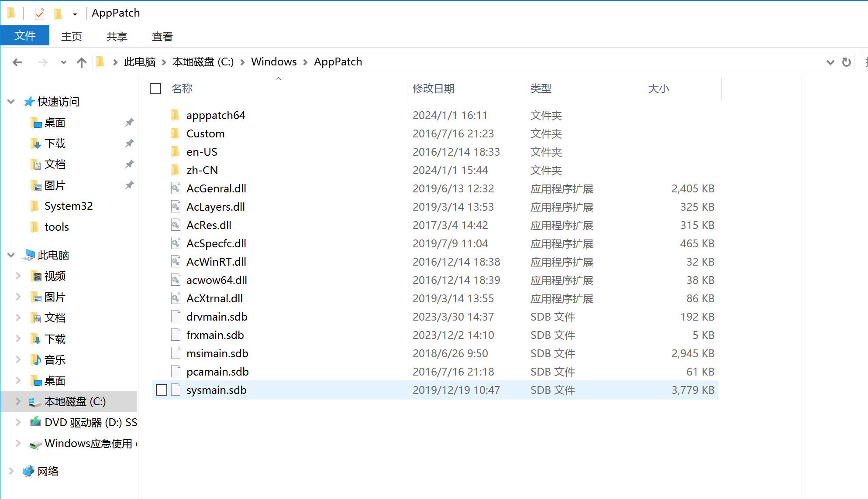Check the sysmain.sdb item checkbox
The image size is (868, 499).
coord(162,390)
